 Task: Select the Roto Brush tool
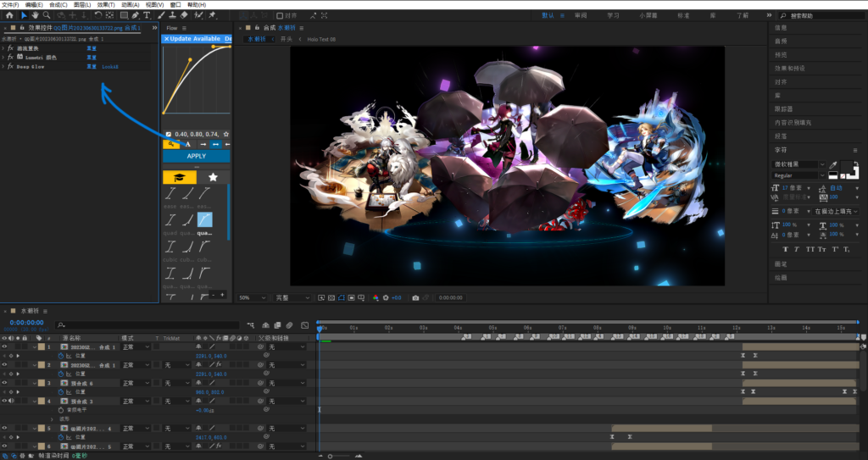click(x=198, y=15)
